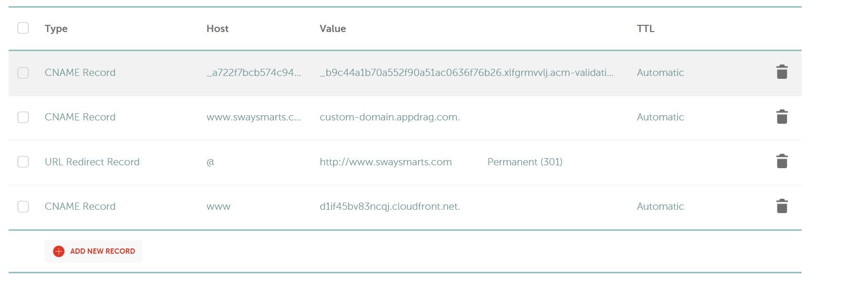Open type field of URL Redirect Record
The image size is (868, 290).
(92, 162)
